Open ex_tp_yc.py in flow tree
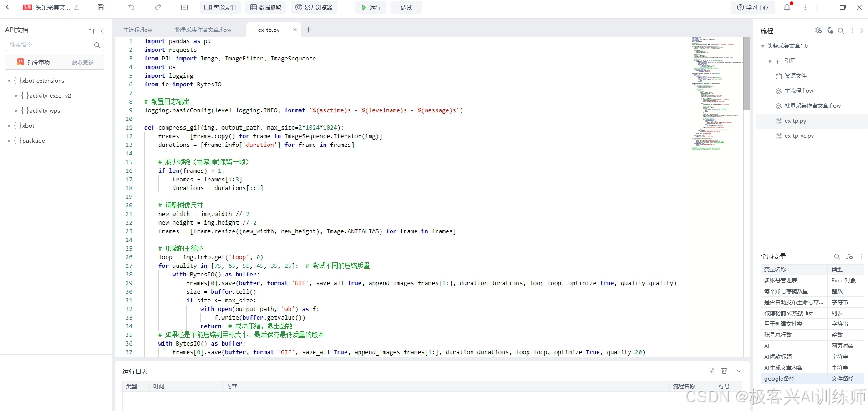 click(799, 136)
